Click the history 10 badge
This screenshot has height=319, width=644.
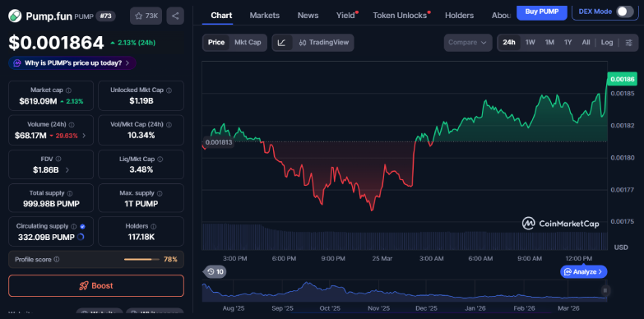click(215, 272)
